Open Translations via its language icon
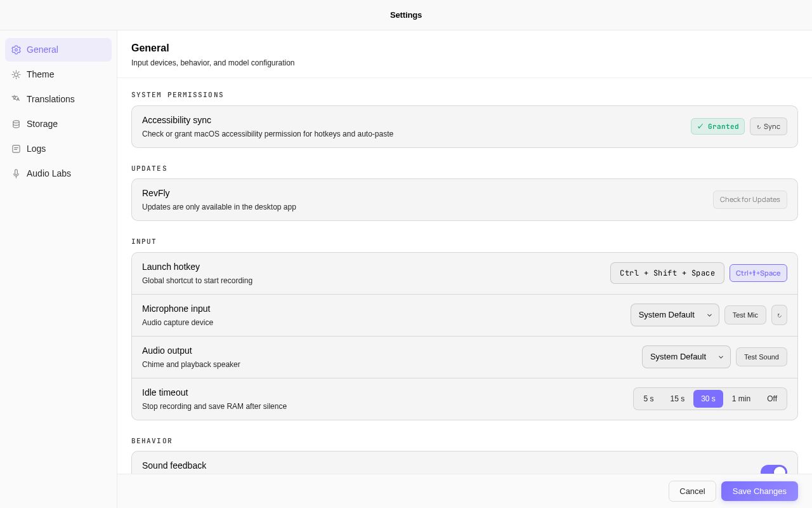 coord(16,99)
